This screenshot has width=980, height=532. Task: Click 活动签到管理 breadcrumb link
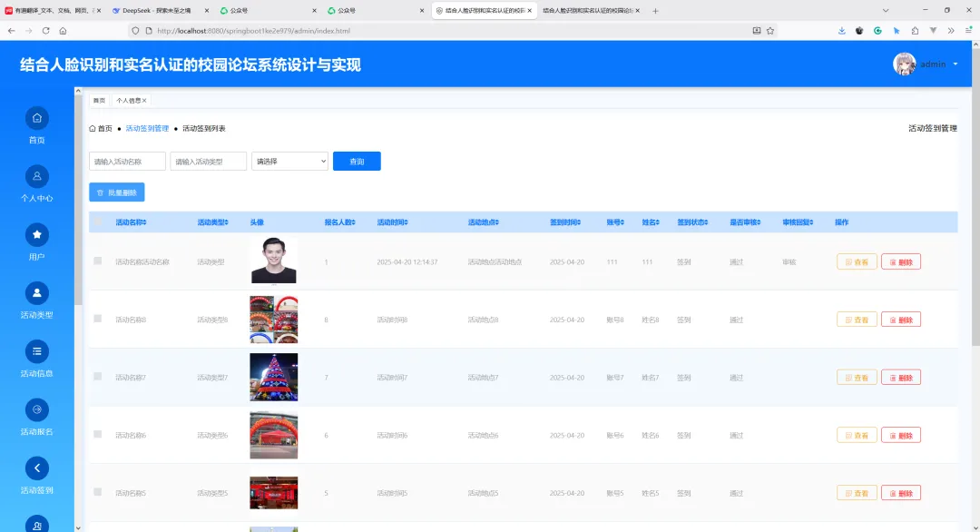[147, 129]
